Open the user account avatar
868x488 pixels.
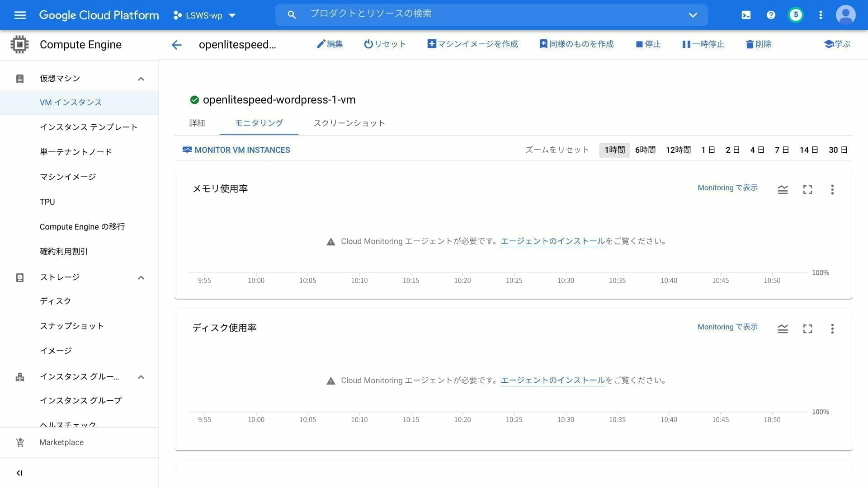(x=845, y=15)
